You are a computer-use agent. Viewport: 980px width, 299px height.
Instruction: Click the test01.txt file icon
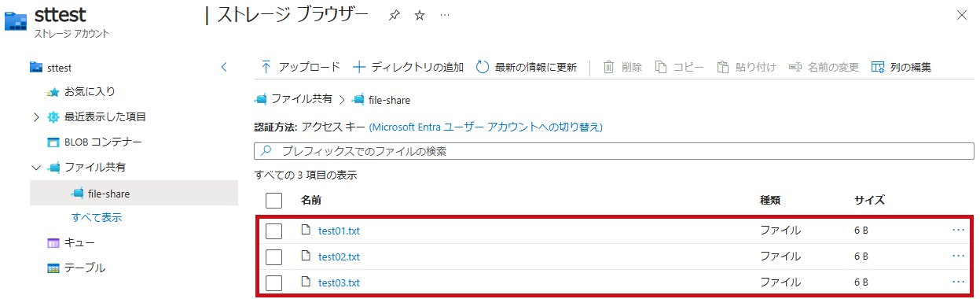[x=307, y=231]
